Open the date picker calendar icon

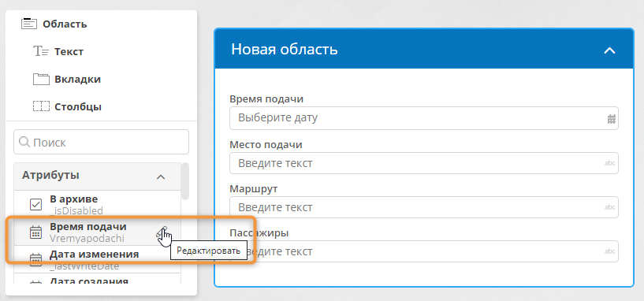[x=611, y=119]
